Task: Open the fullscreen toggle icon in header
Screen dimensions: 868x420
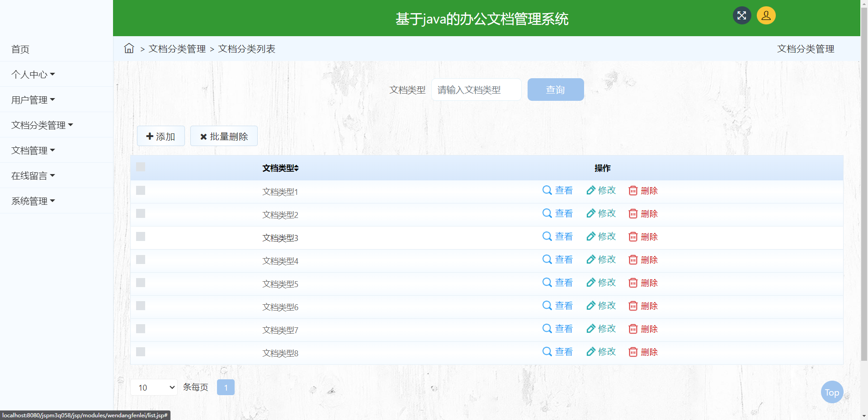Action: 741,15
